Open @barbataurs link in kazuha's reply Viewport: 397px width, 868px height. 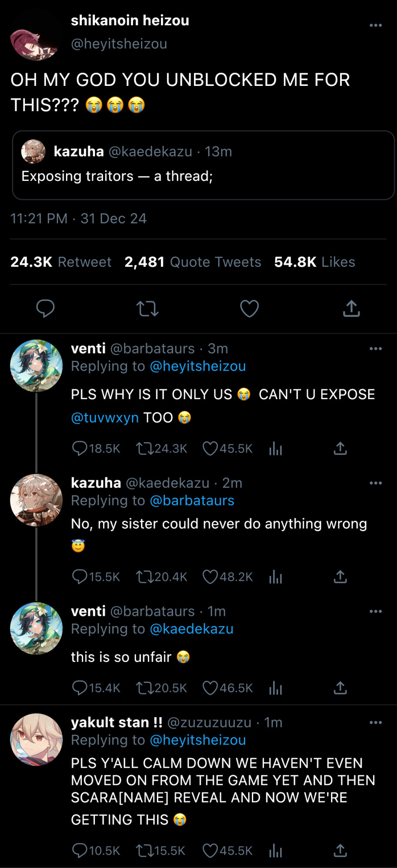tap(192, 500)
